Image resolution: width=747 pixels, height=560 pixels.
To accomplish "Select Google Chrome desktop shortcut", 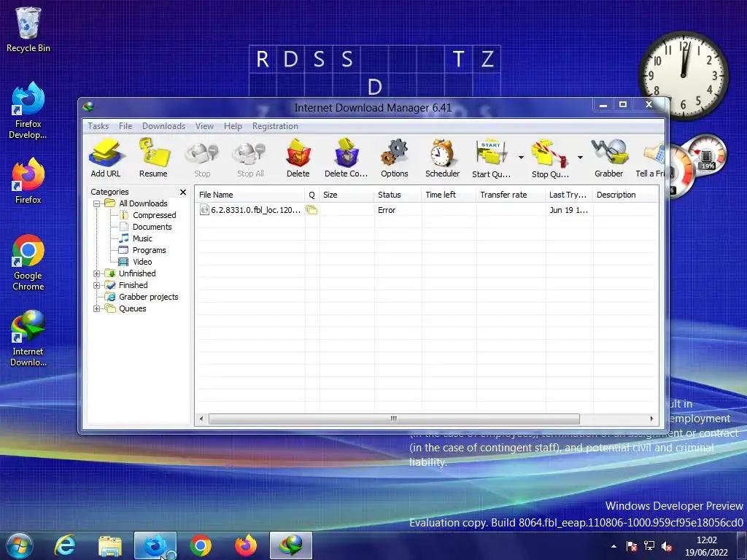I will tap(28, 262).
